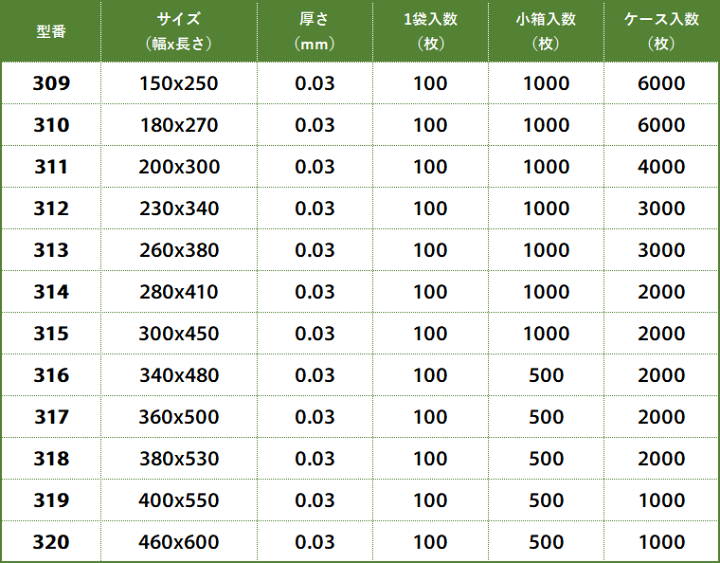
Task: Click the 1袋入数（枚） column header
Action: coord(430,31)
